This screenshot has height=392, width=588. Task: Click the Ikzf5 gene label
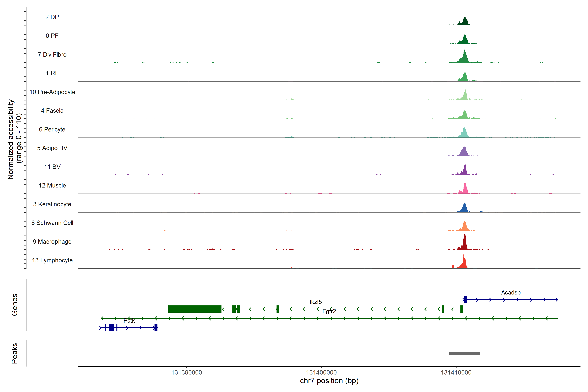pos(316,302)
